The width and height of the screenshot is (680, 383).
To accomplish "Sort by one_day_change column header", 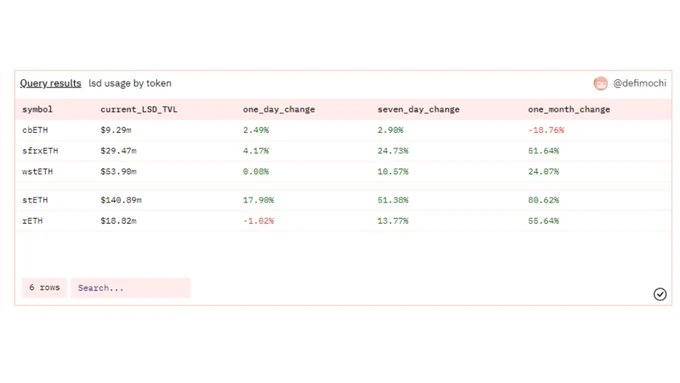I will 279,109.
